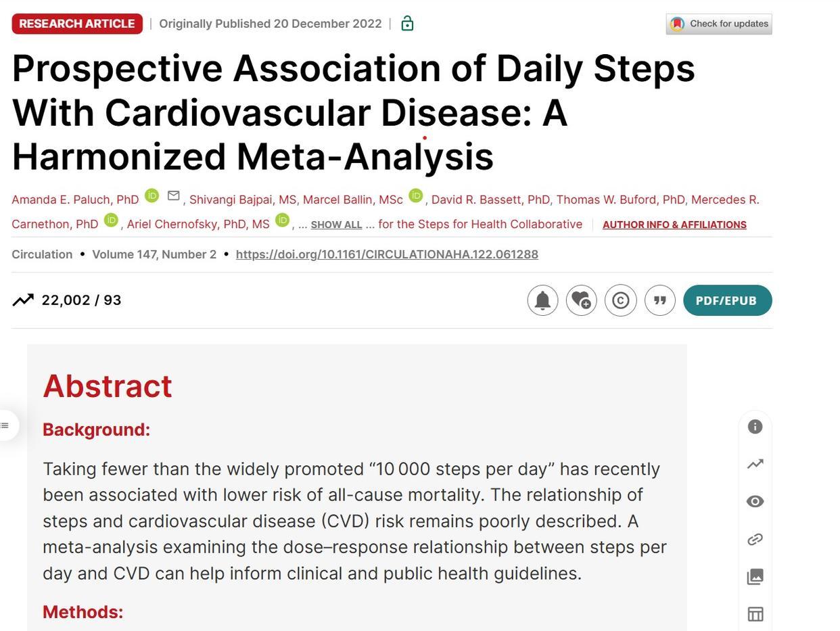Open the metrics tab in the right sidebar

click(755, 464)
